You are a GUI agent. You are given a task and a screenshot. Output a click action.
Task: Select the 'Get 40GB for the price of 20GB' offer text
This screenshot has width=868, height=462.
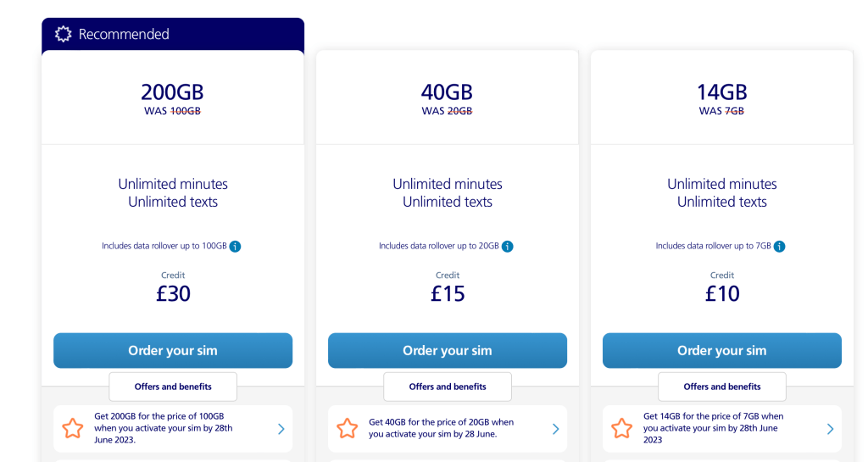coord(441,428)
